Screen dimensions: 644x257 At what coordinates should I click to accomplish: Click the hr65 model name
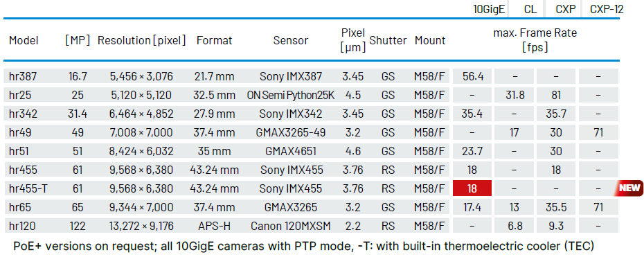[x=18, y=207]
